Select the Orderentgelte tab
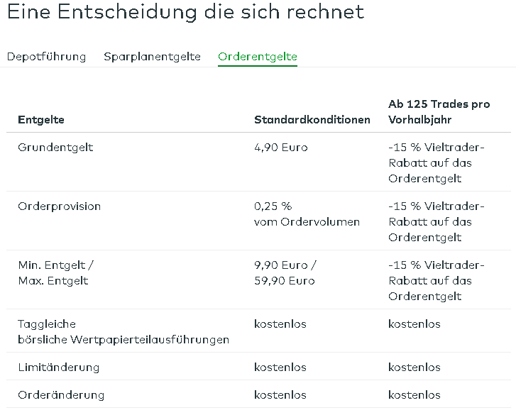Screen dimensions: 516x420 [257, 57]
